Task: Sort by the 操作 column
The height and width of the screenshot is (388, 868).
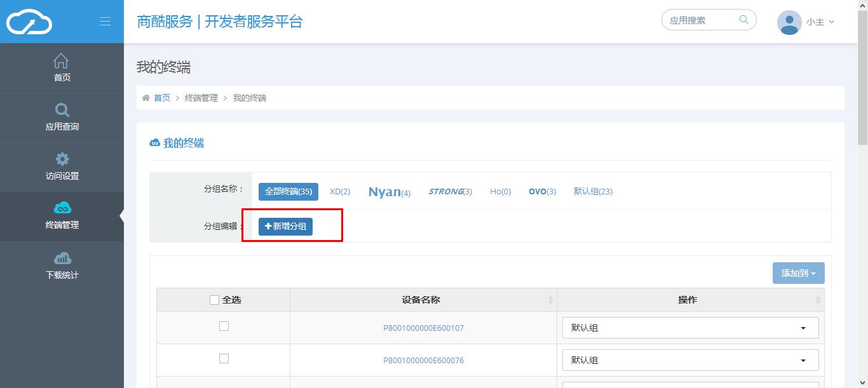Action: [x=691, y=300]
